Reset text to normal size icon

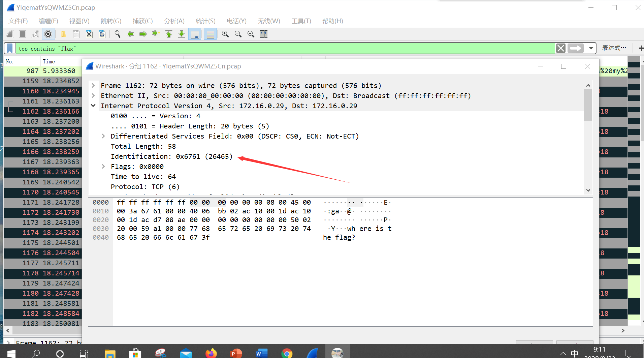[251, 34]
